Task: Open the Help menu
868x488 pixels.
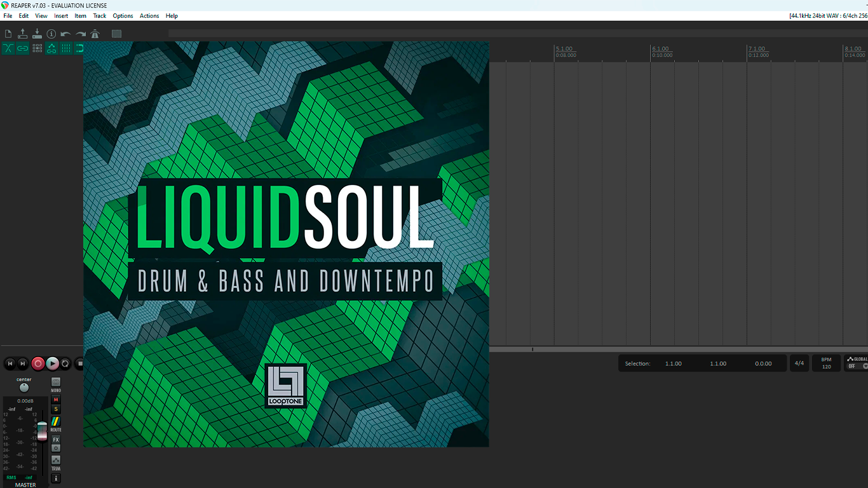Action: 172,16
